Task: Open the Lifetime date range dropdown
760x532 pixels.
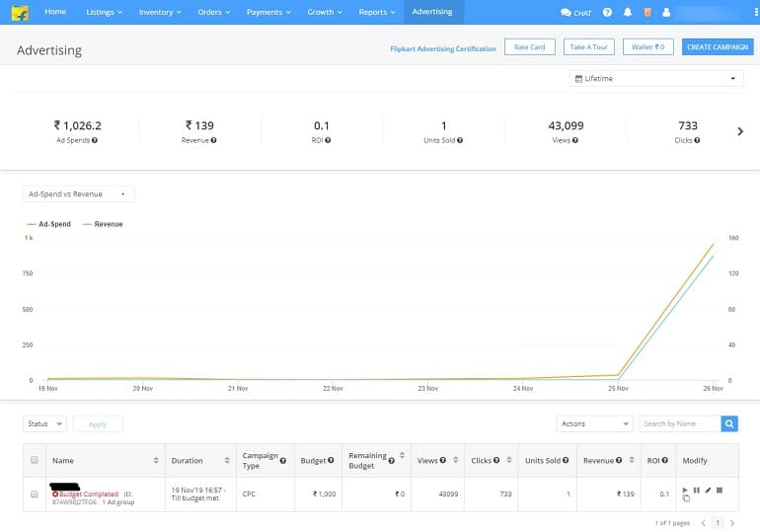Action: click(655, 79)
